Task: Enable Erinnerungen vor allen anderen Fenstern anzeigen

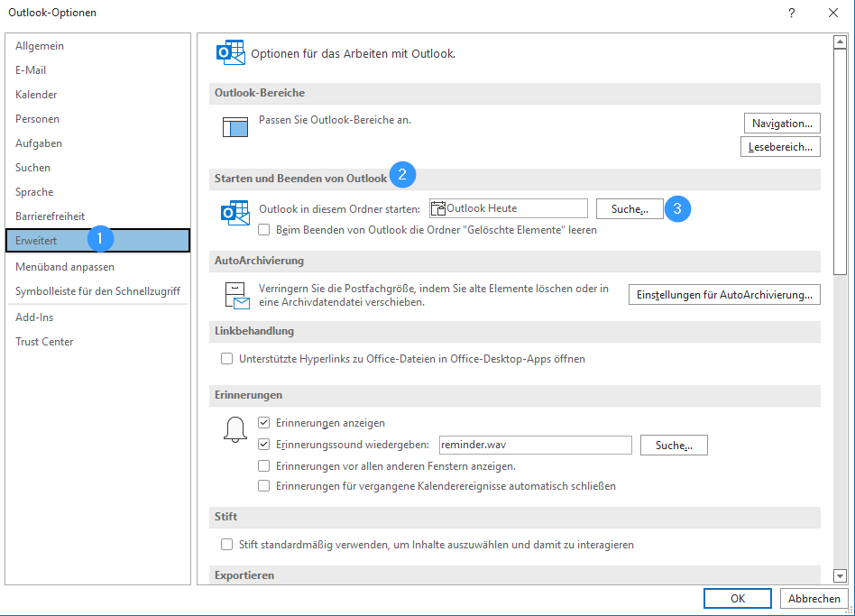Action: (264, 466)
